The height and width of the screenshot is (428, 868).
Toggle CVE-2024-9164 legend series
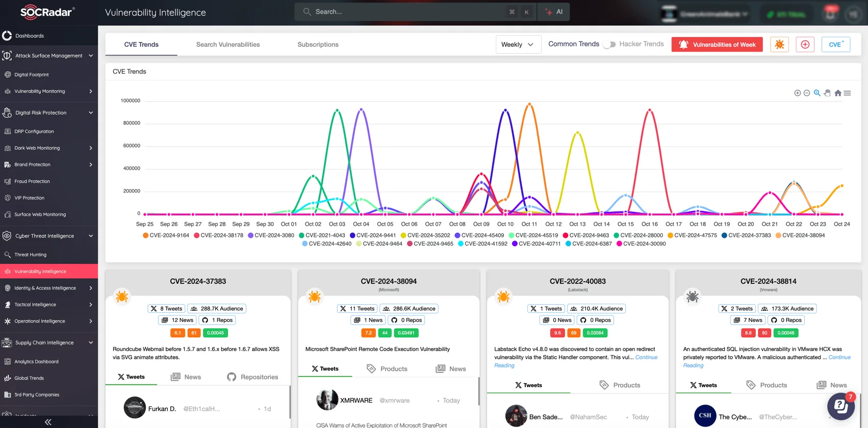pos(166,235)
